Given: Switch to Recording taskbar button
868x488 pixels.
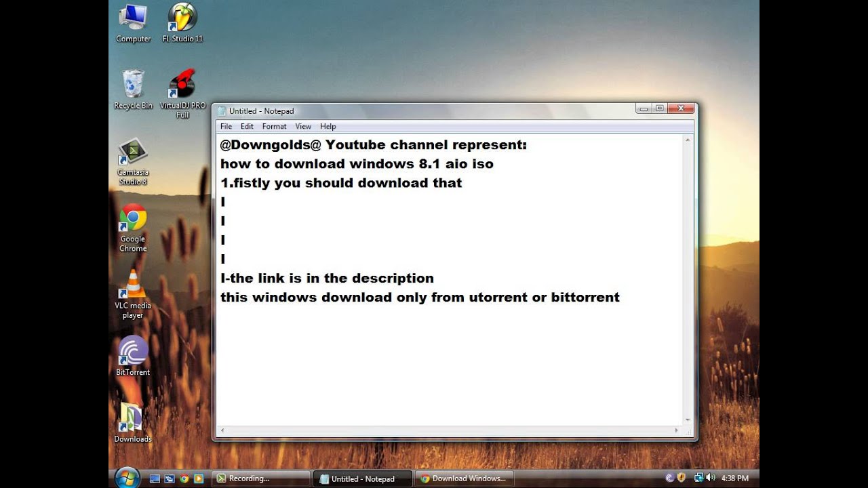Looking at the screenshot, I should click(260, 479).
